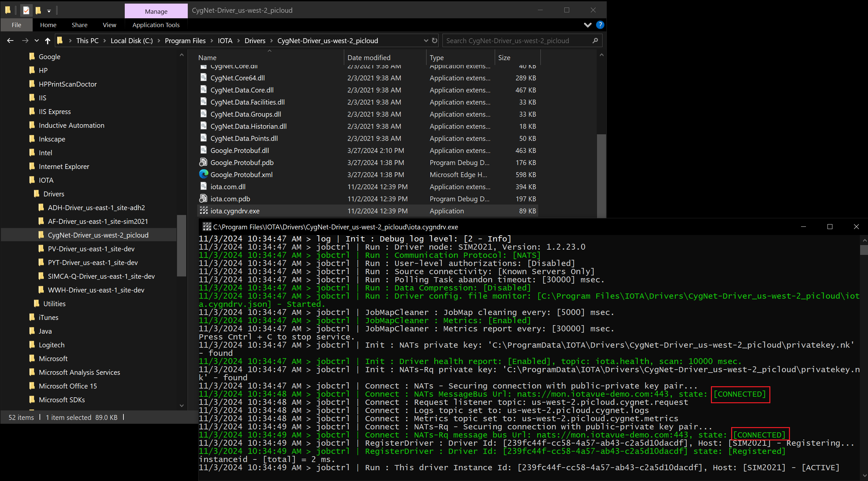Open WWH-Driver_us-east-1_site-dev folder

coord(96,290)
